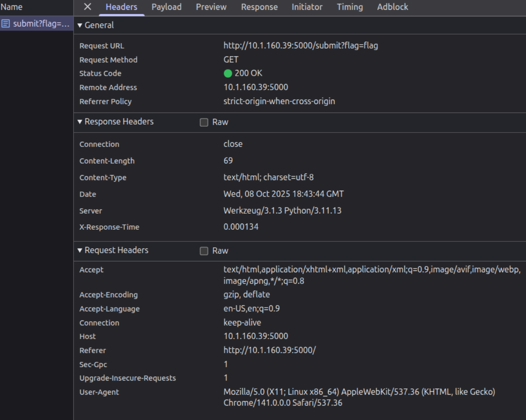Switch to the Response tab
The height and width of the screenshot is (420, 526).
tap(259, 7)
